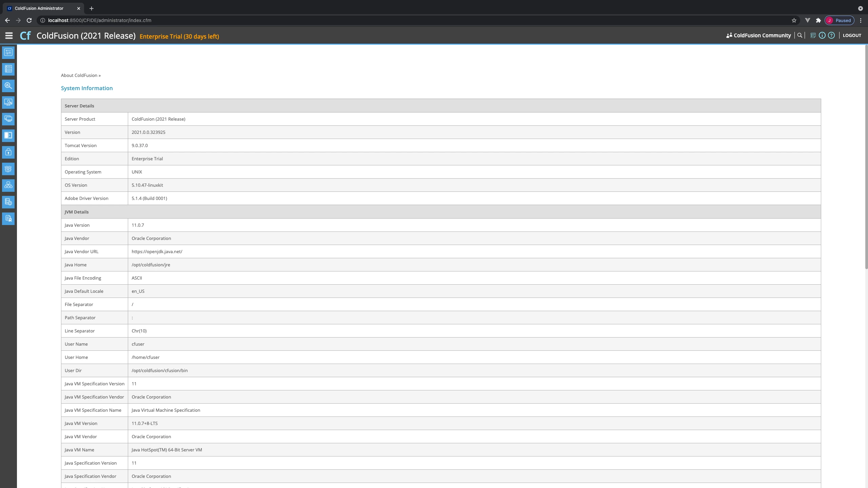Open Debugging & Logging bug-magnifier icon
The width and height of the screenshot is (868, 488).
pyautogui.click(x=8, y=86)
